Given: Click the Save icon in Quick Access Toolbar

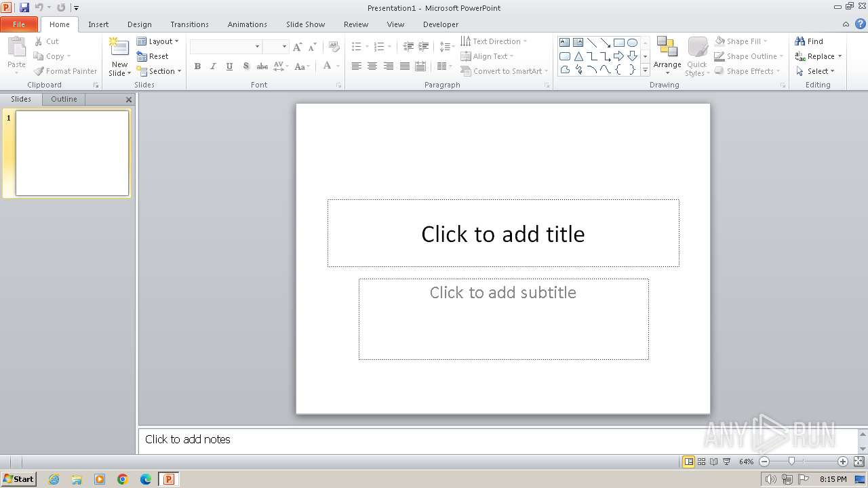Looking at the screenshot, I should pos(24,7).
